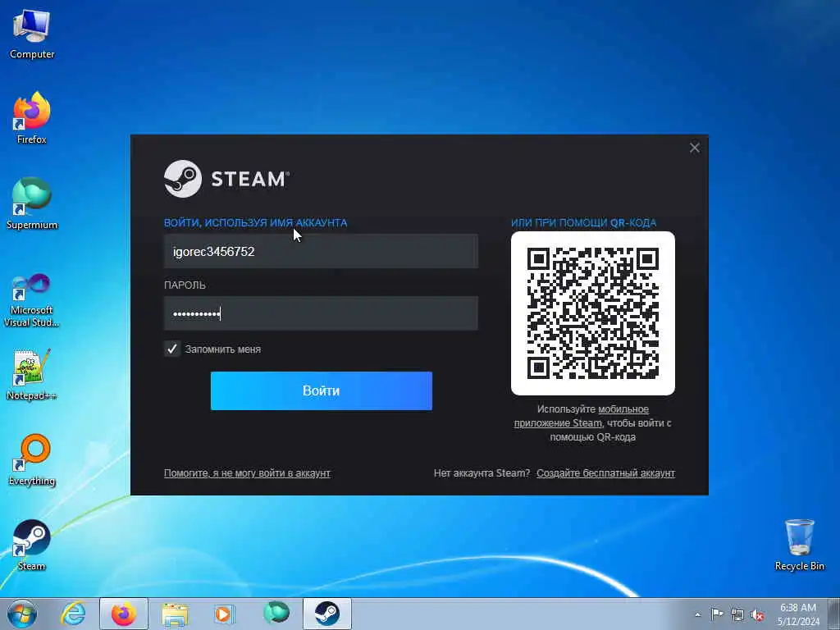
Task: Uncheck the Запомнить меня checkbox
Action: tap(172, 349)
